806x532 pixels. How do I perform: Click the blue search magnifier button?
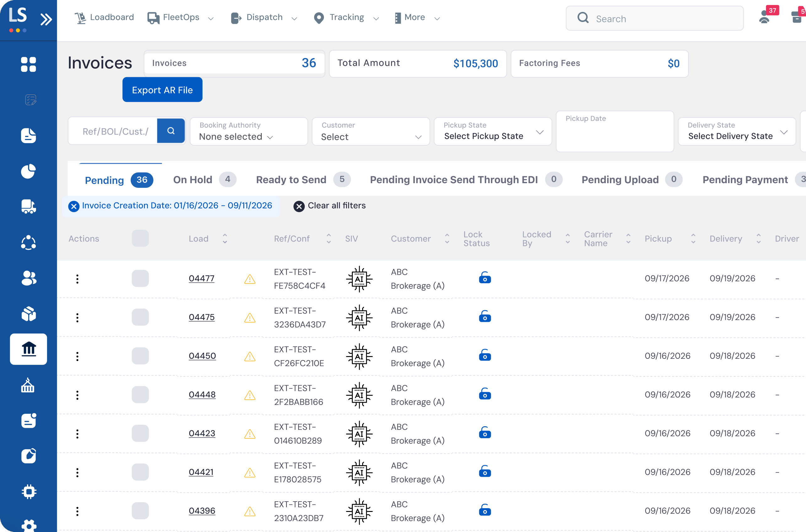pos(171,131)
